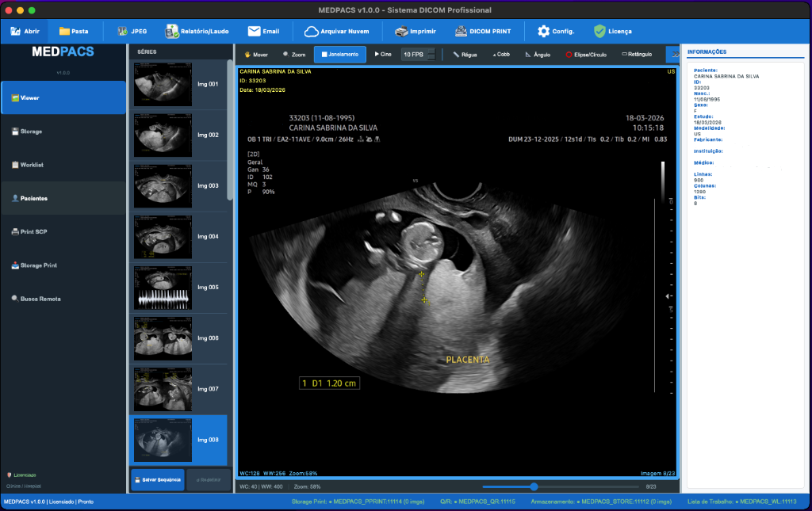812x511 pixels.
Task: Export image with JPEG button
Action: pos(132,32)
